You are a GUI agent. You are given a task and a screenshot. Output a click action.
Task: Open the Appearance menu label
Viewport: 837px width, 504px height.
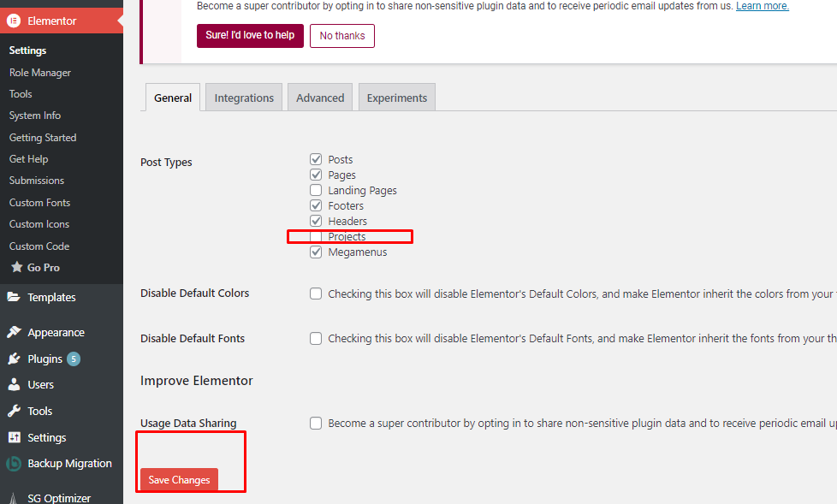point(56,333)
